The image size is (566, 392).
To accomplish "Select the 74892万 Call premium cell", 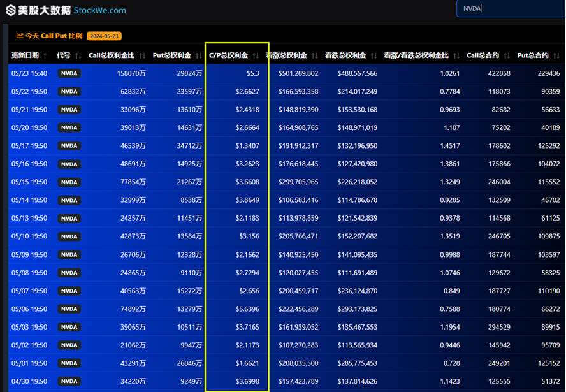I will pos(133,309).
